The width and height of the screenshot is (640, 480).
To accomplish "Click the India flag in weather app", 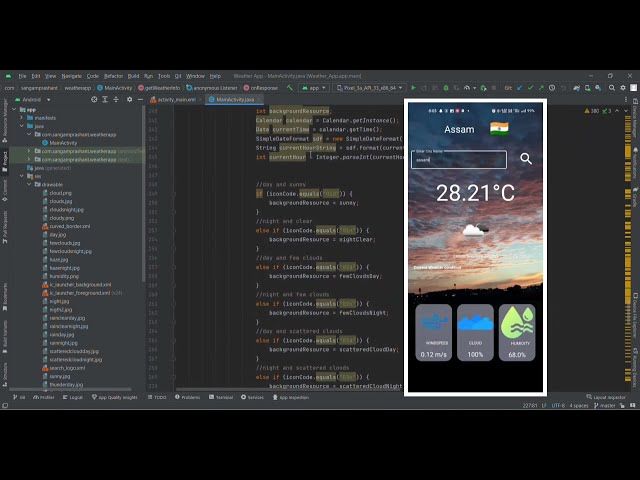I will (499, 129).
